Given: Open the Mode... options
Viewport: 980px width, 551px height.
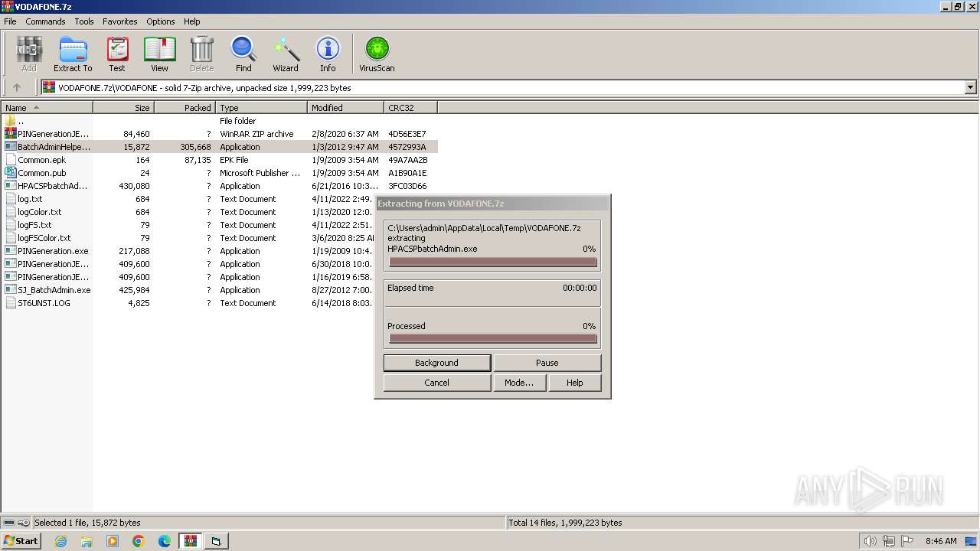Looking at the screenshot, I should (519, 383).
